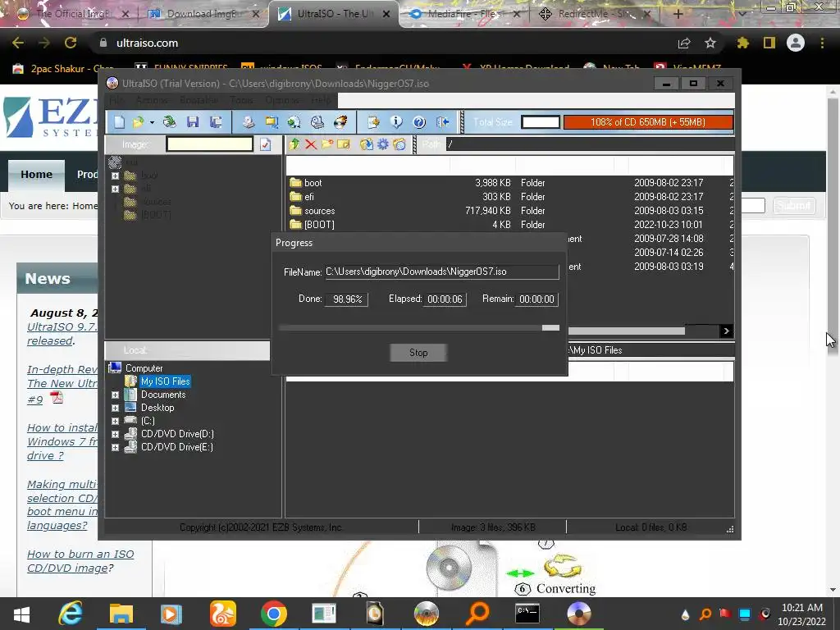This screenshot has height=630, width=840.
Task: Open the Command Prompt taskbar icon
Action: coord(527,614)
